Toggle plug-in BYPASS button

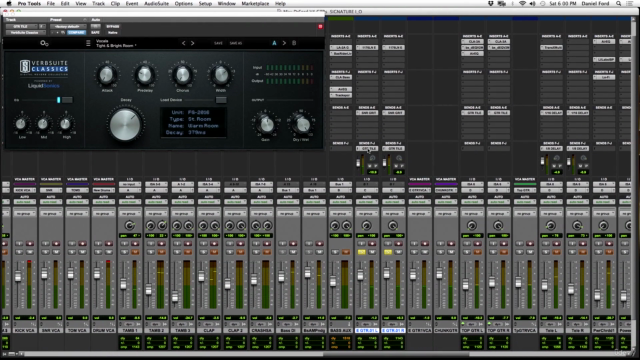pos(113,27)
